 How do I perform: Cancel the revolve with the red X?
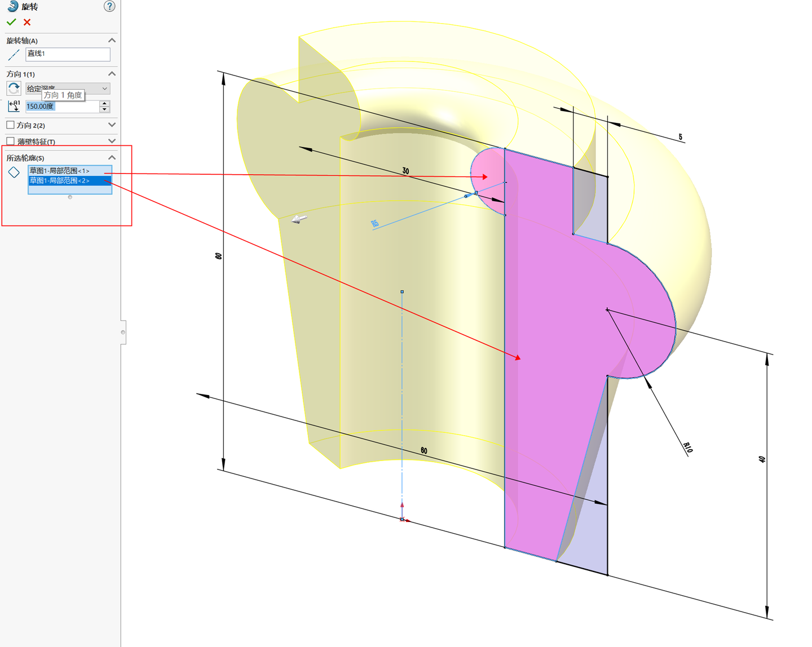click(x=27, y=22)
